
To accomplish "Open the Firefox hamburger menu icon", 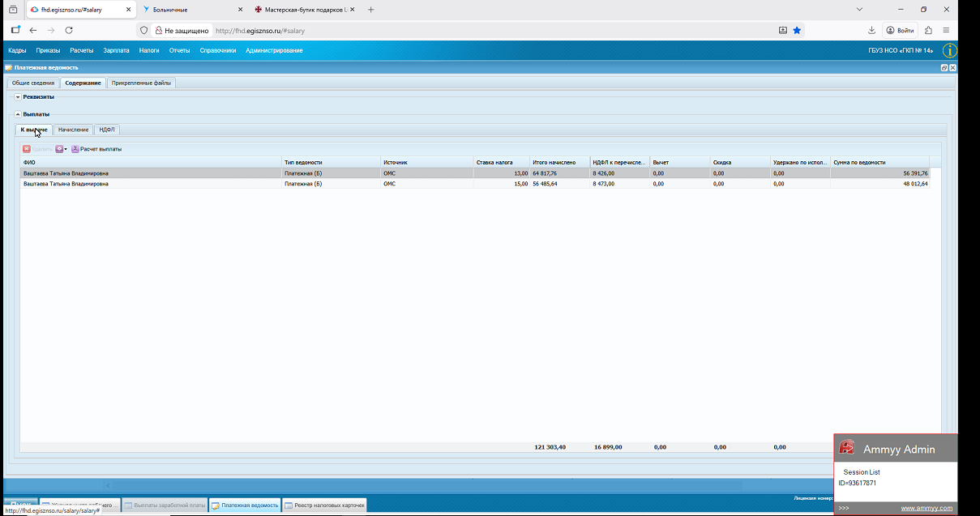I will [x=946, y=30].
